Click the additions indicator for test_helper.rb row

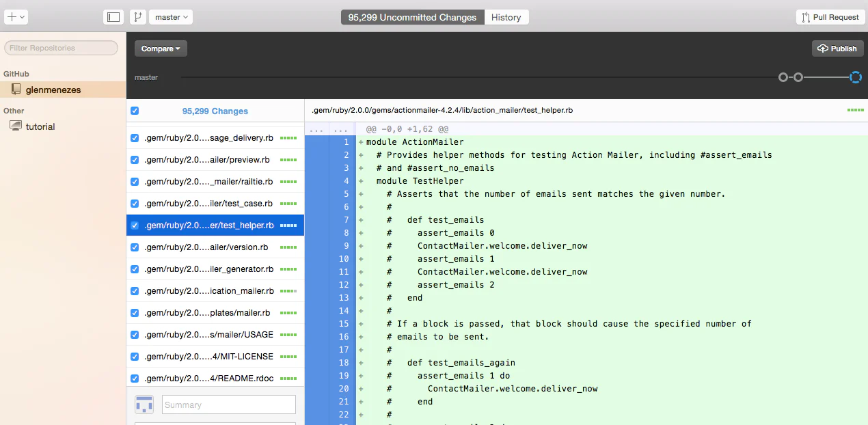click(288, 225)
